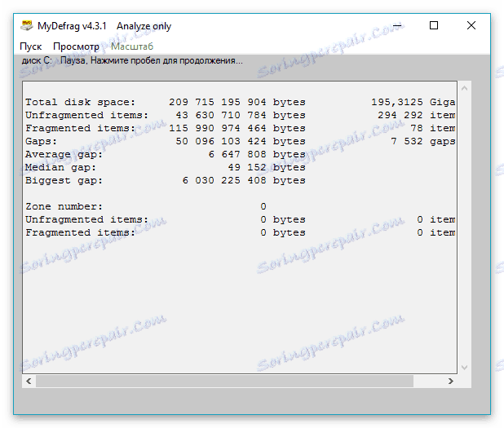Open the Масштаб menu

(x=132, y=46)
